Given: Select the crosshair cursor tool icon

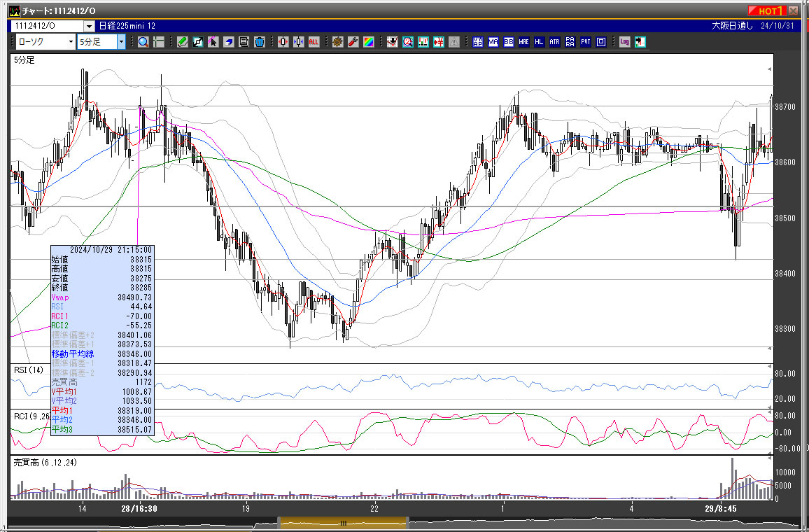Looking at the screenshot, I should click(158, 42).
